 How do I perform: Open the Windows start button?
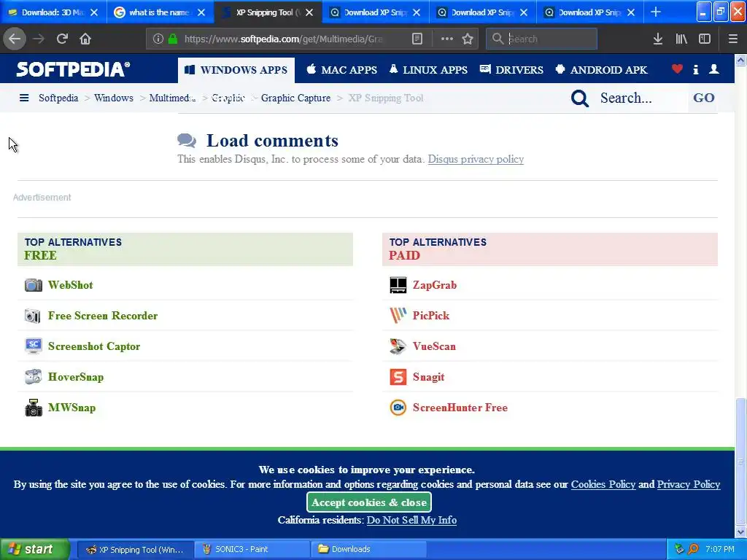tap(35, 549)
